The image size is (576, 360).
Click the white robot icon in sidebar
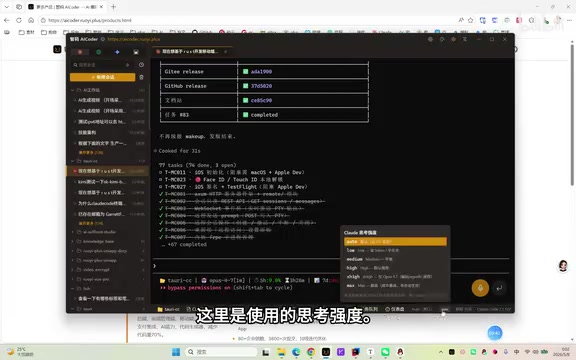coord(136,52)
